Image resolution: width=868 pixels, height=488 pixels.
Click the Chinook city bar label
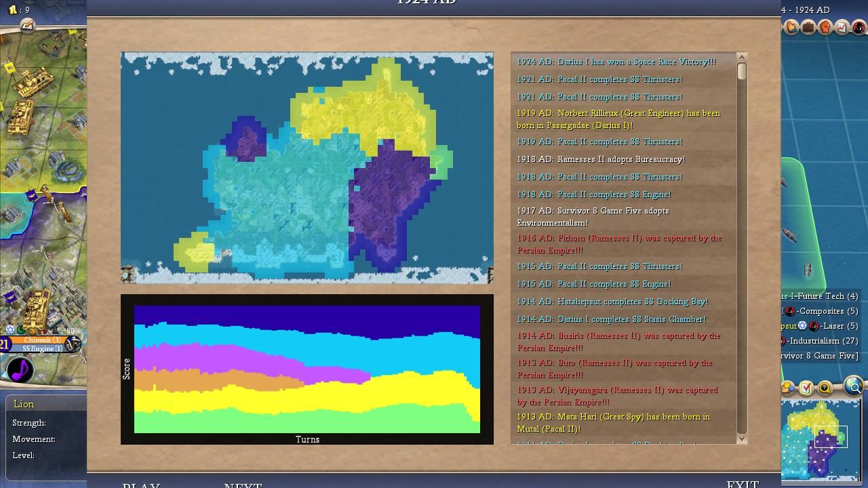[41, 340]
